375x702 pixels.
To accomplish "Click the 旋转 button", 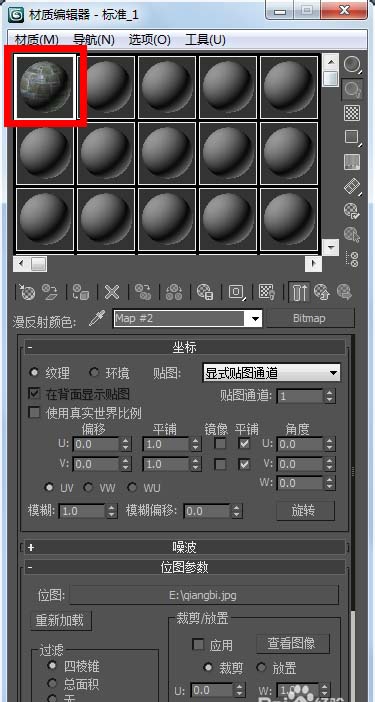I will pyautogui.click(x=306, y=511).
